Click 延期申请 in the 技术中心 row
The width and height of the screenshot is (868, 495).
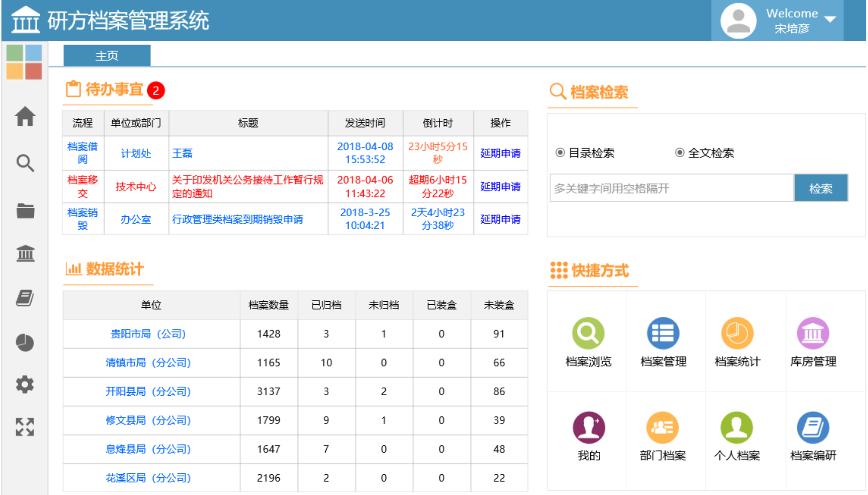[500, 186]
